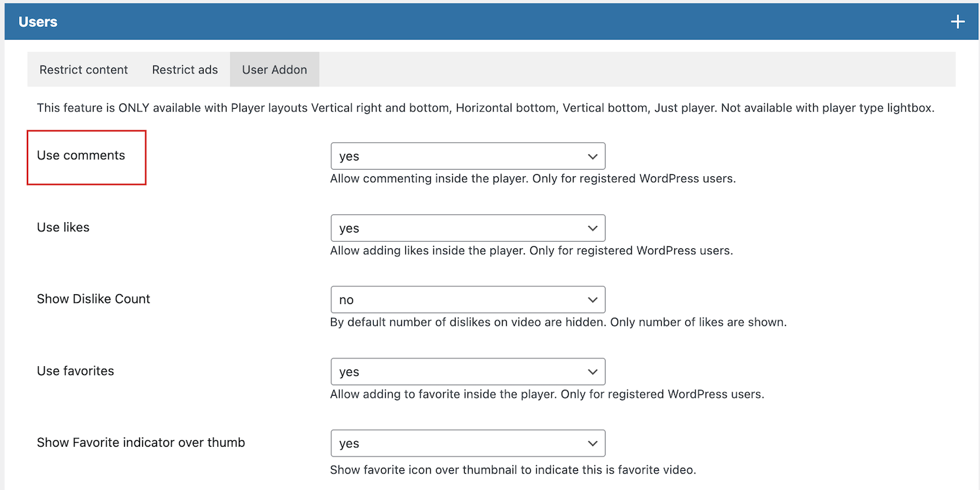Open the Use comments dropdown

(467, 157)
